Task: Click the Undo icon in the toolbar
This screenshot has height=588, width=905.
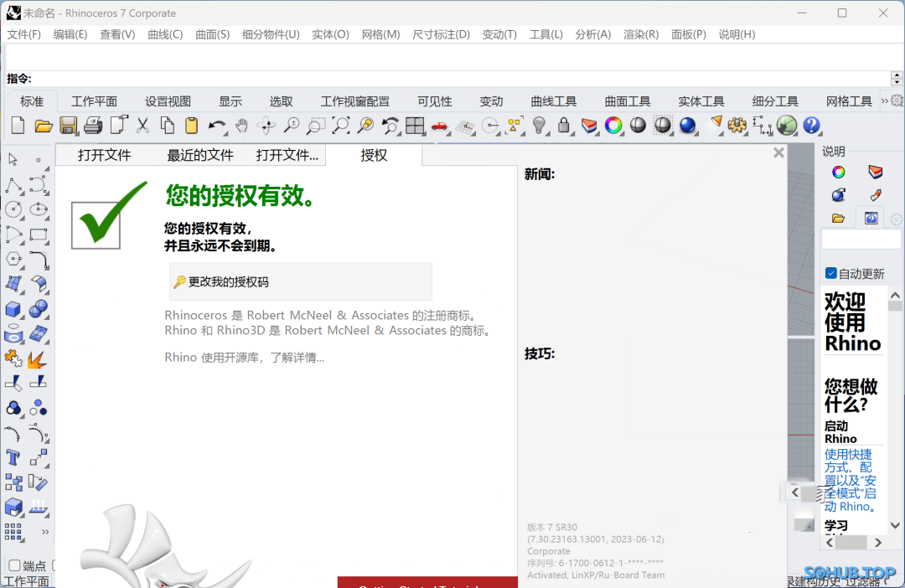Action: click(x=216, y=126)
